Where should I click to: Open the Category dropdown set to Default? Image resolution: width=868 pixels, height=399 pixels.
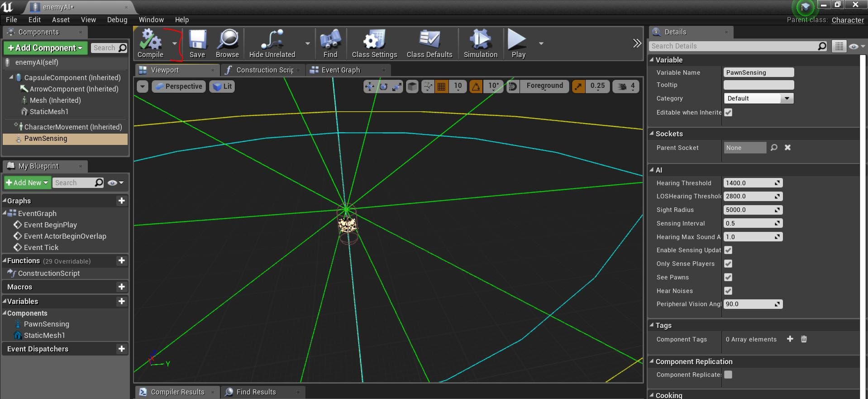pos(758,98)
